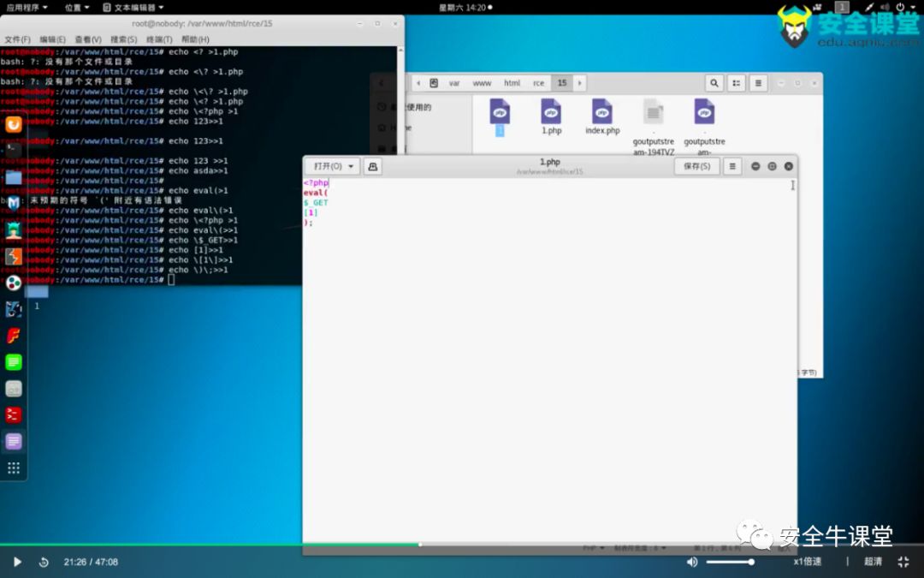Open the colored-circles dock icon
The width and height of the screenshot is (924, 578).
pyautogui.click(x=13, y=283)
